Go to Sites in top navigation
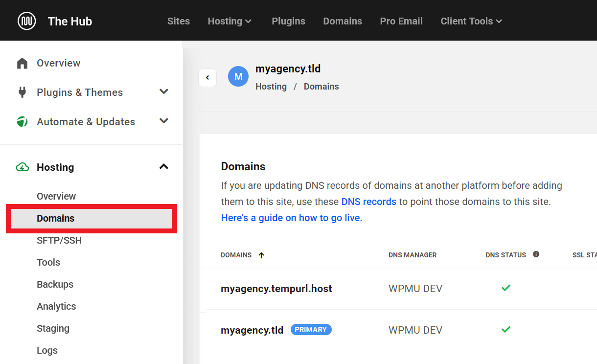The height and width of the screenshot is (364, 597). pos(179,21)
